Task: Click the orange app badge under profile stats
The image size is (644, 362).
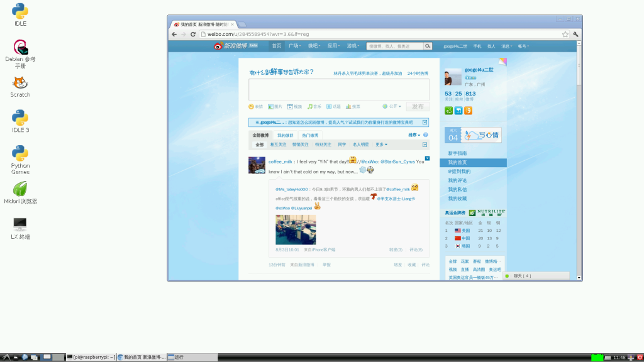Action: [468, 111]
